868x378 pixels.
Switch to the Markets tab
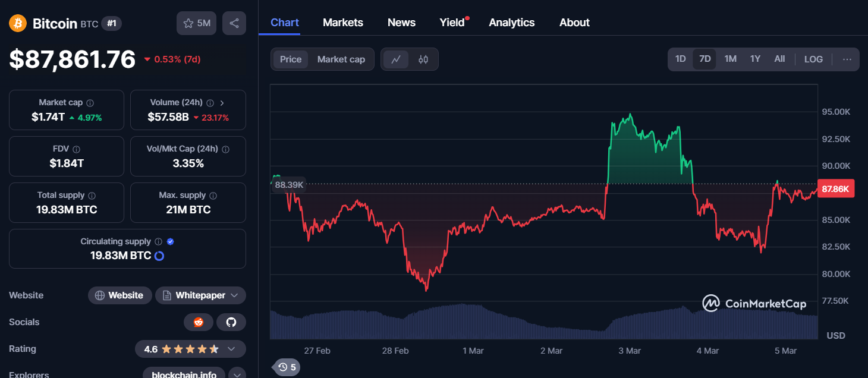[343, 23]
